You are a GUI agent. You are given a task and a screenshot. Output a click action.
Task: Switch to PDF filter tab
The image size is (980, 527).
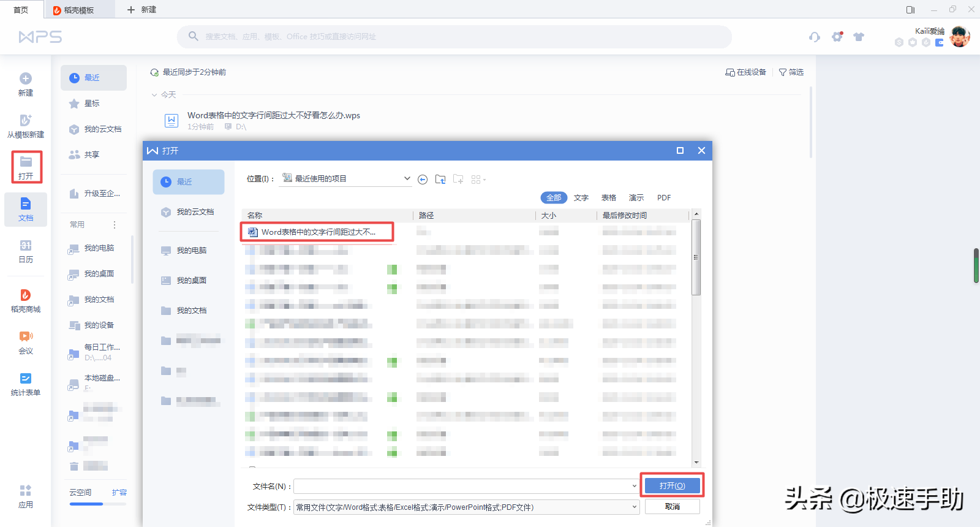tap(664, 198)
